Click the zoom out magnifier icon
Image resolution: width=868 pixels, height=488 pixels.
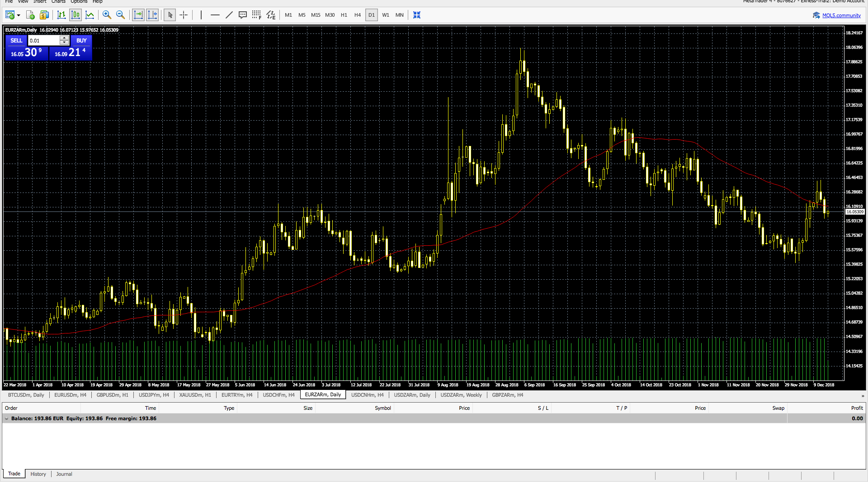[x=120, y=15]
